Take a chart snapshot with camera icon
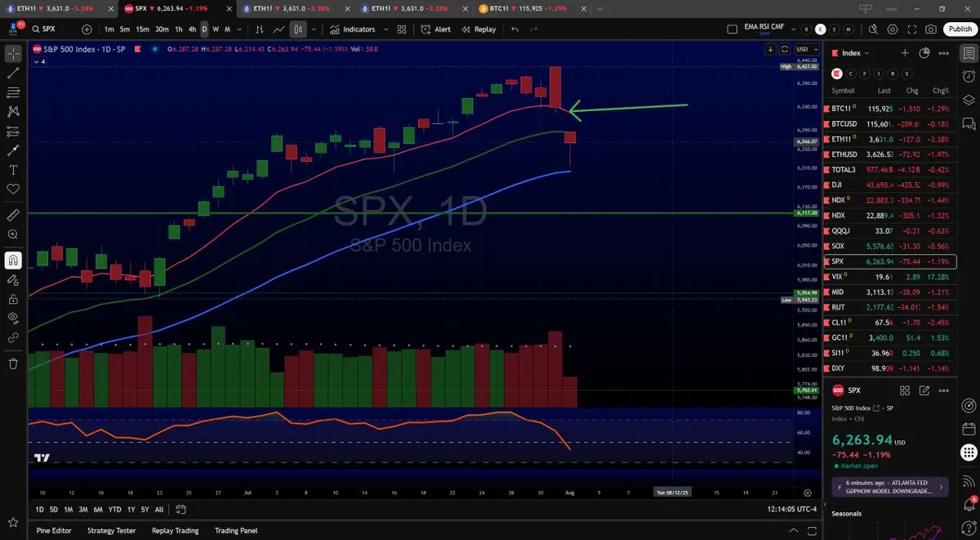 [x=932, y=29]
